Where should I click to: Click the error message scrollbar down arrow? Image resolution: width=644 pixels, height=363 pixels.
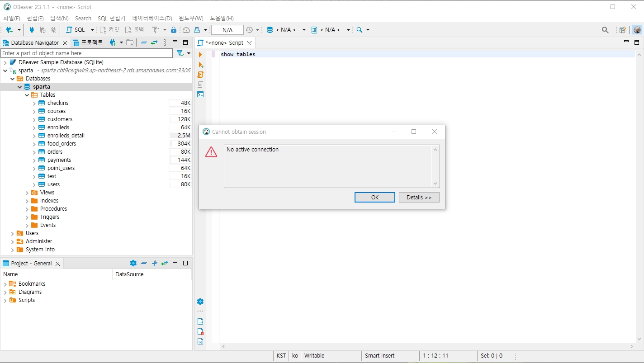[x=436, y=184]
